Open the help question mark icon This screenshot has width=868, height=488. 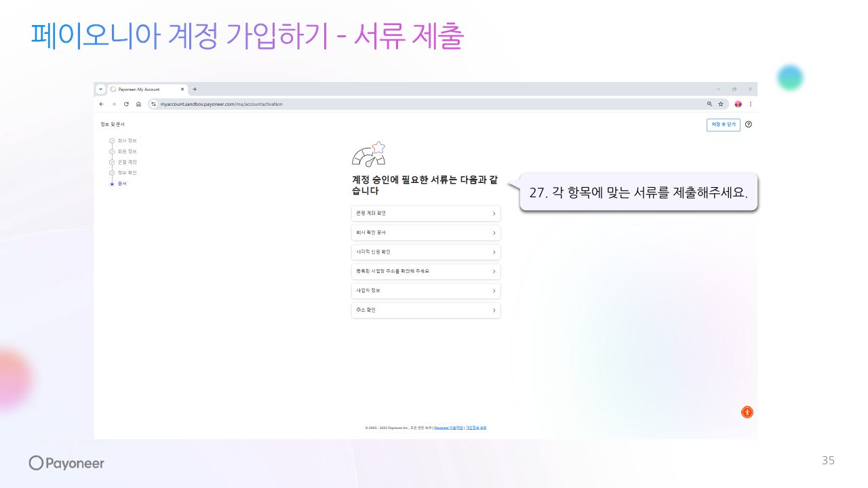click(x=749, y=125)
